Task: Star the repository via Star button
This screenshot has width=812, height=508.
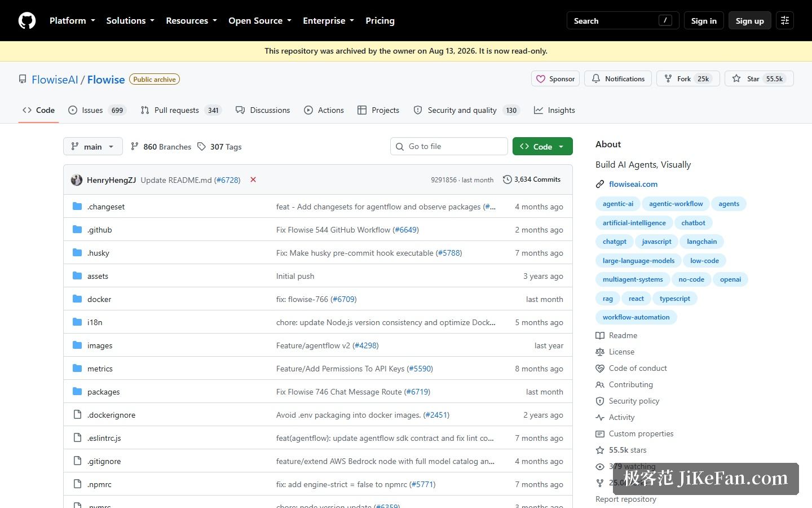Action: 759,78
